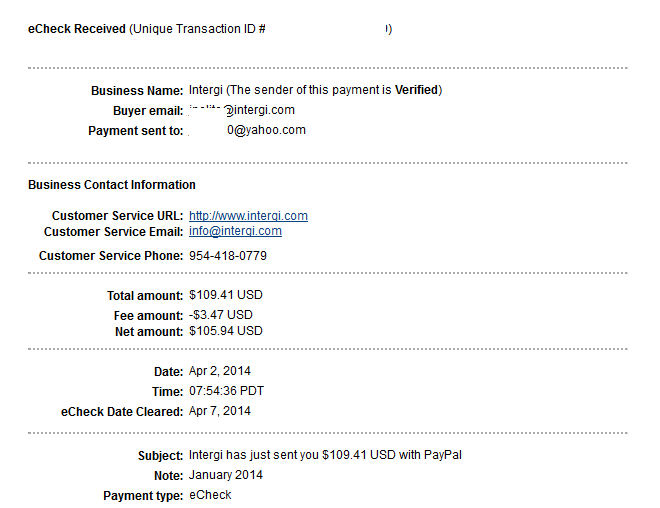
Task: Click the phone number 954-418-0779
Action: pyautogui.click(x=228, y=256)
